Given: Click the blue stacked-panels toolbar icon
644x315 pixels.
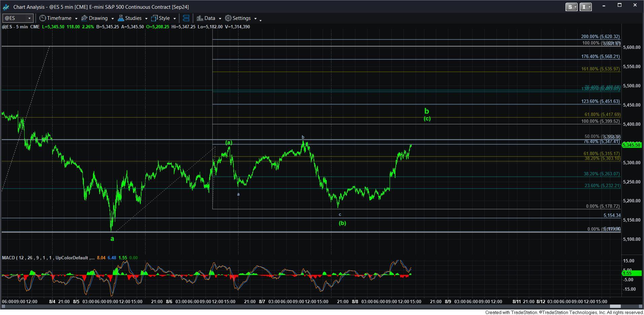Looking at the screenshot, I should [186, 18].
